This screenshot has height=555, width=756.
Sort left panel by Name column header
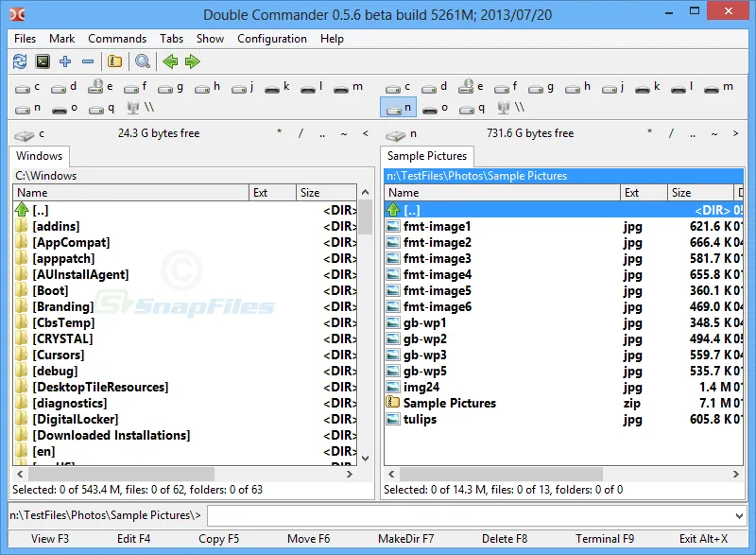[130, 192]
